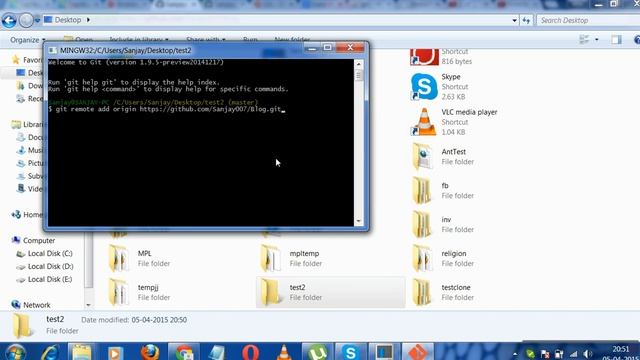Image resolution: width=640 pixels, height=360 pixels.
Task: Click the volume speaker tray icon
Action: [588, 353]
